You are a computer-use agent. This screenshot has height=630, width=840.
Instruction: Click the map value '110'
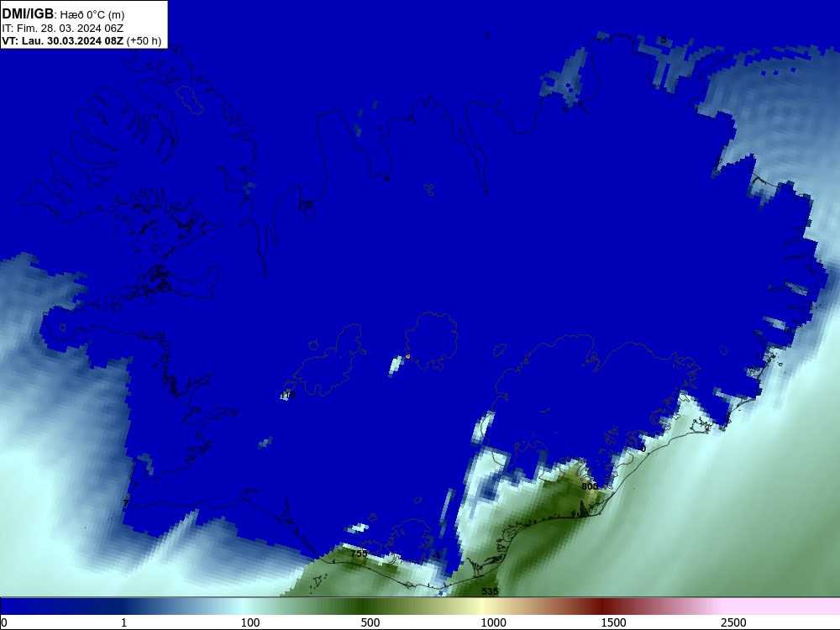coord(287,396)
